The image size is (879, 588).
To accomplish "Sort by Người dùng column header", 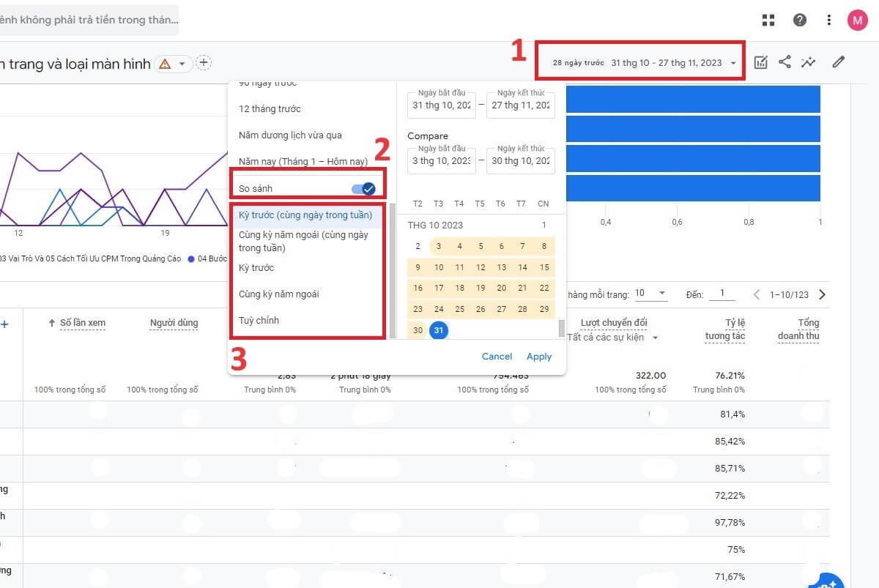I will pos(174,323).
